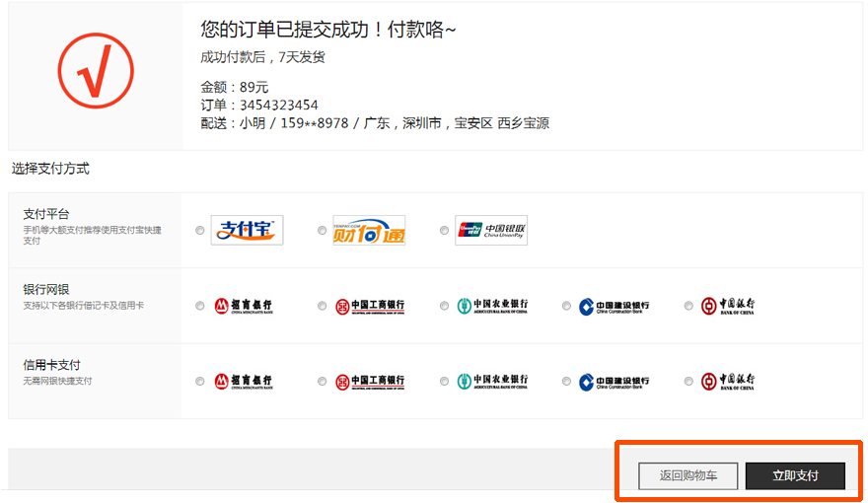This screenshot has height=503, width=868.
Task: Select the Alipay (支付宝) radio button
Action: [x=200, y=230]
